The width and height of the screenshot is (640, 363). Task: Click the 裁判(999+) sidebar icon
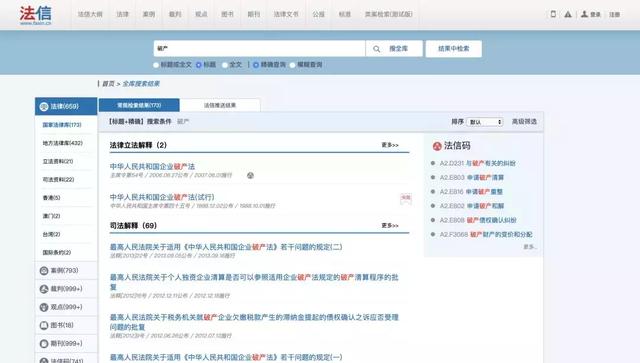[x=44, y=289]
